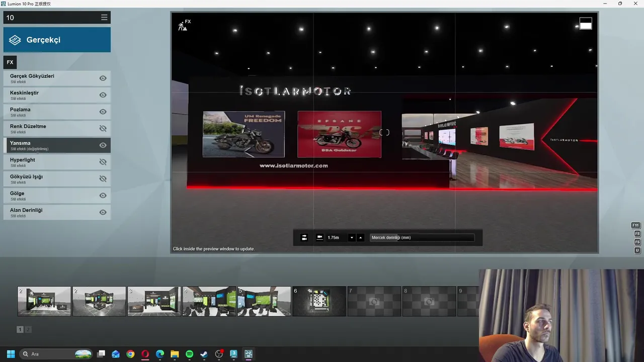Viewport: 644px width, 362px height.
Task: Switch to photo set page 2
Action: [28, 329]
